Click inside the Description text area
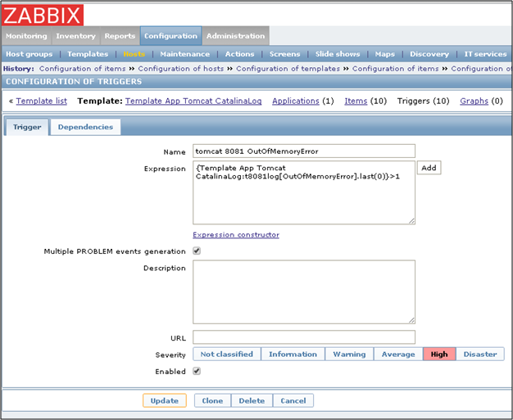 [304, 292]
